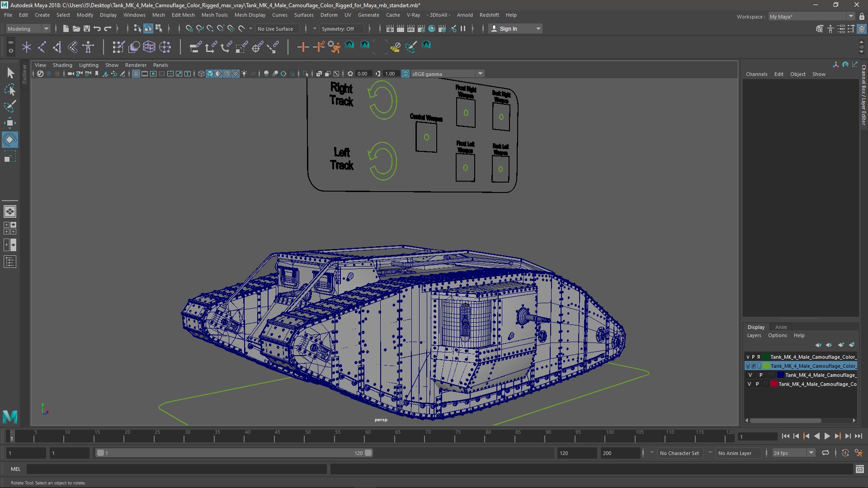The image size is (868, 488).
Task: Toggle visibility of red Tank layer
Action: 750,384
